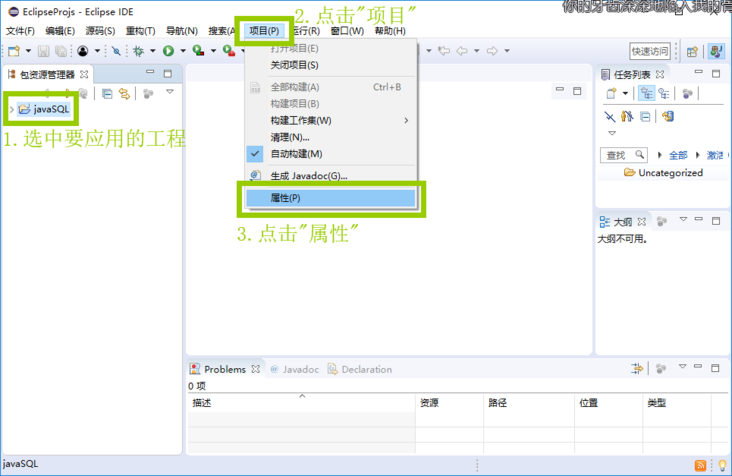Click 属性(P) in the Project menu
The image size is (732, 476).
coord(331,198)
